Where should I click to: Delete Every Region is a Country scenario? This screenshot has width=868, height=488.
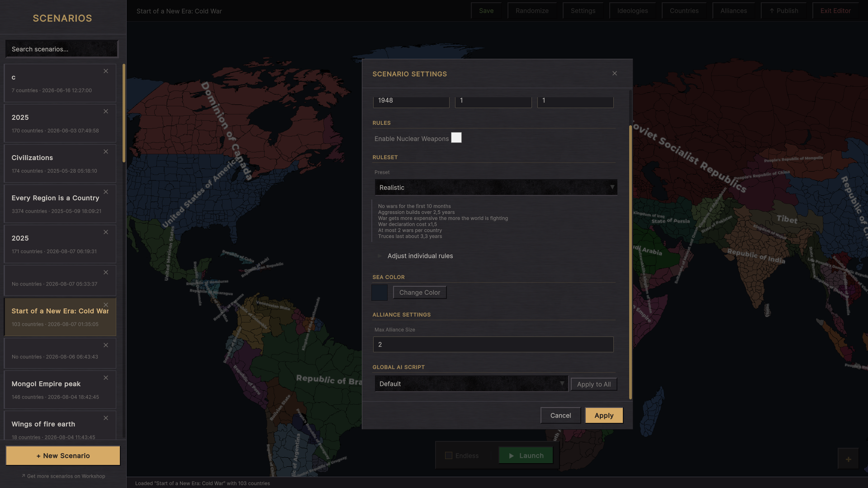[106, 192]
